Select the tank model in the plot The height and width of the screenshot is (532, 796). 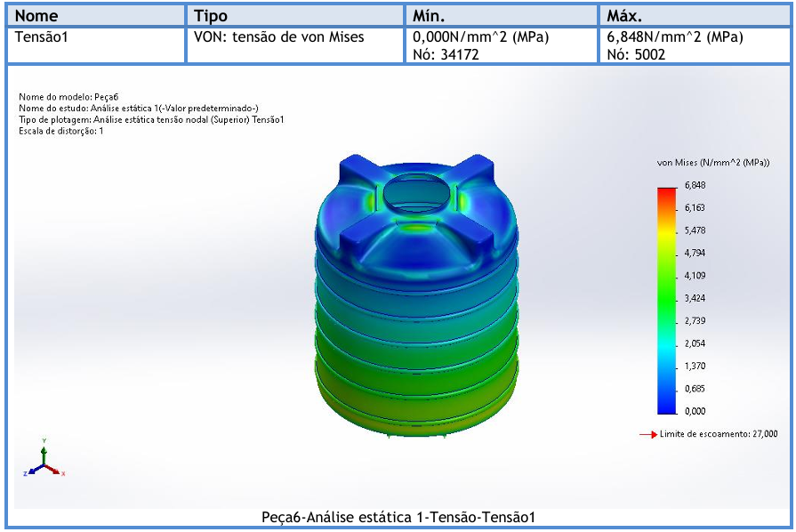point(416,295)
